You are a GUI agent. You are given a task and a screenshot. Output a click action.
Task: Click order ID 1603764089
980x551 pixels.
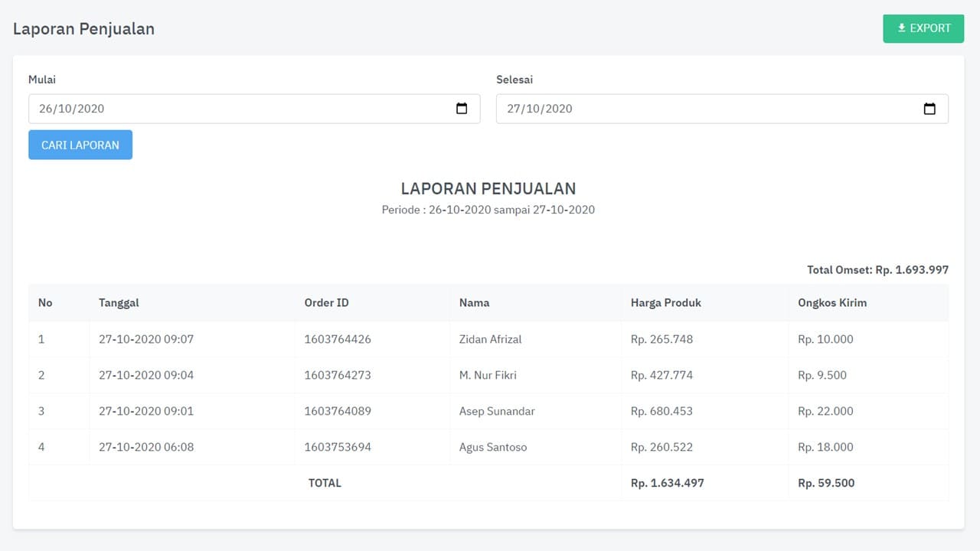tap(338, 411)
